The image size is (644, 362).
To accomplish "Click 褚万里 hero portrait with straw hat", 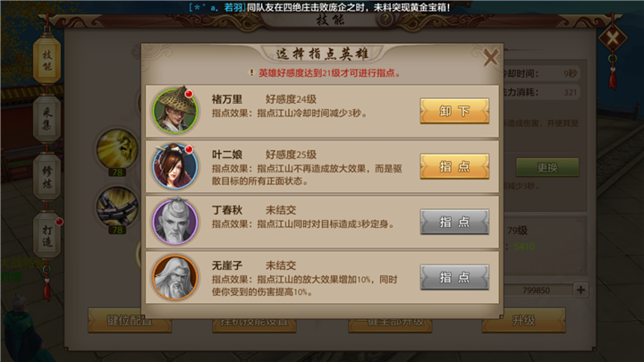I will pyautogui.click(x=175, y=111).
